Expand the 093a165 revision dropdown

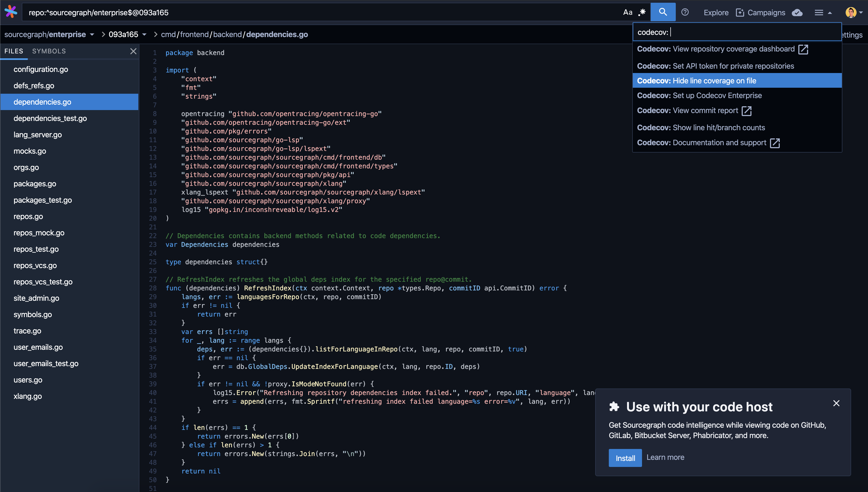coord(144,35)
